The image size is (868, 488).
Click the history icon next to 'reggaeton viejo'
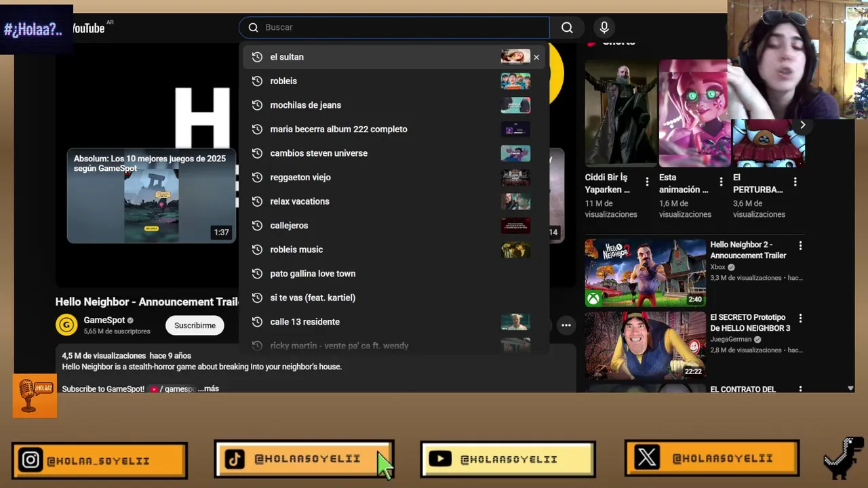pos(257,178)
